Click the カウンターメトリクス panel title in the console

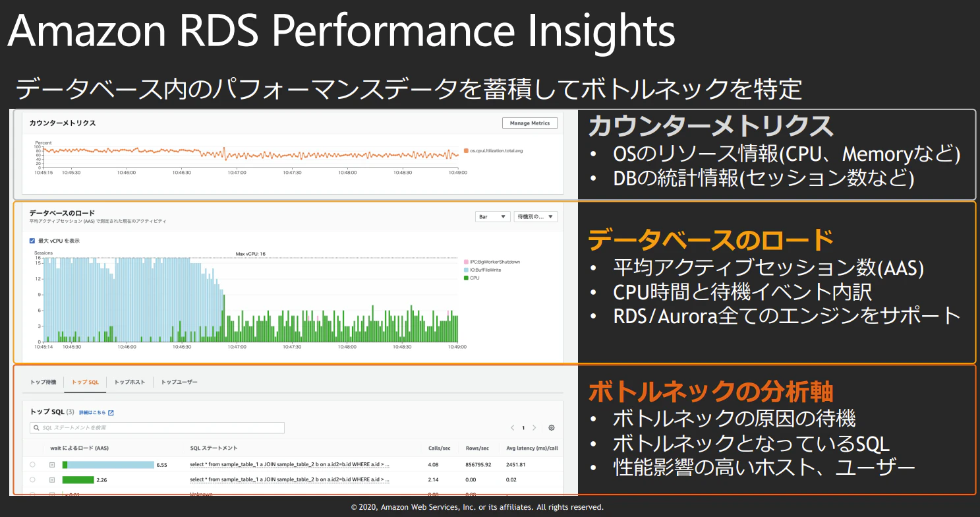pos(63,123)
